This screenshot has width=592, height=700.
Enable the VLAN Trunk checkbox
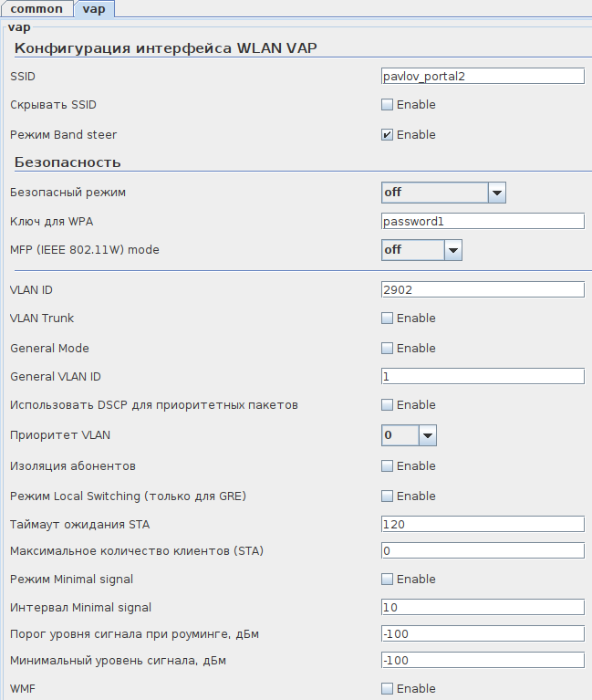pyautogui.click(x=387, y=319)
